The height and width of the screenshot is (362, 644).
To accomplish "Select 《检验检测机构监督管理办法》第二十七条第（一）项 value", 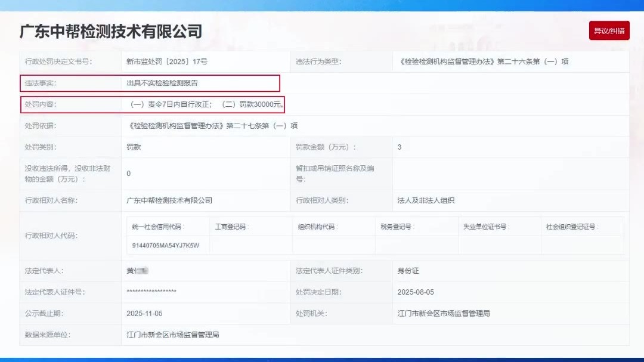I will pos(212,126).
